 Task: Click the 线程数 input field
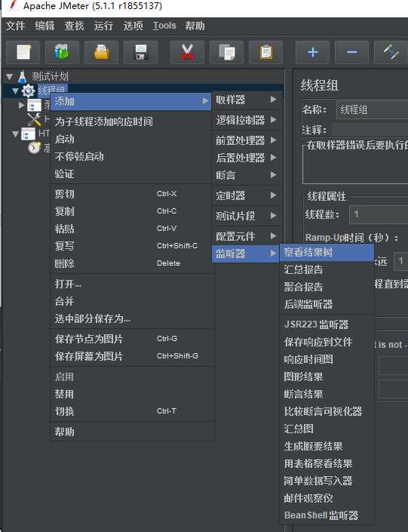pos(379,214)
